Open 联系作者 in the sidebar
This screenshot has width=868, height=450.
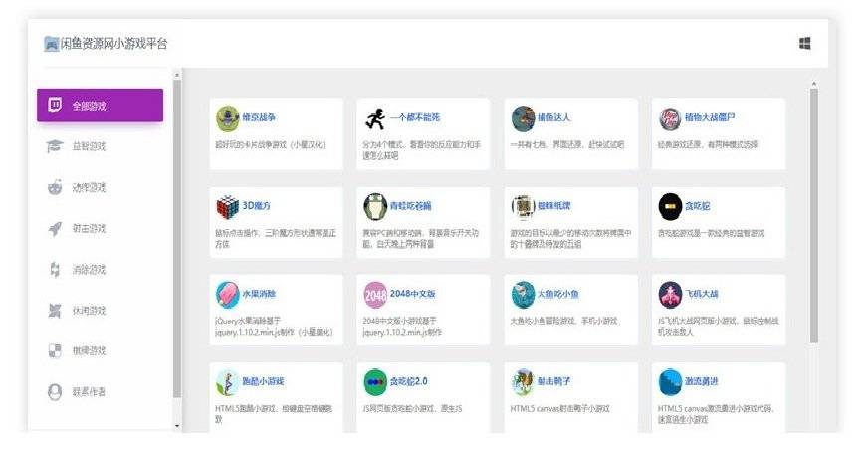pos(89,392)
